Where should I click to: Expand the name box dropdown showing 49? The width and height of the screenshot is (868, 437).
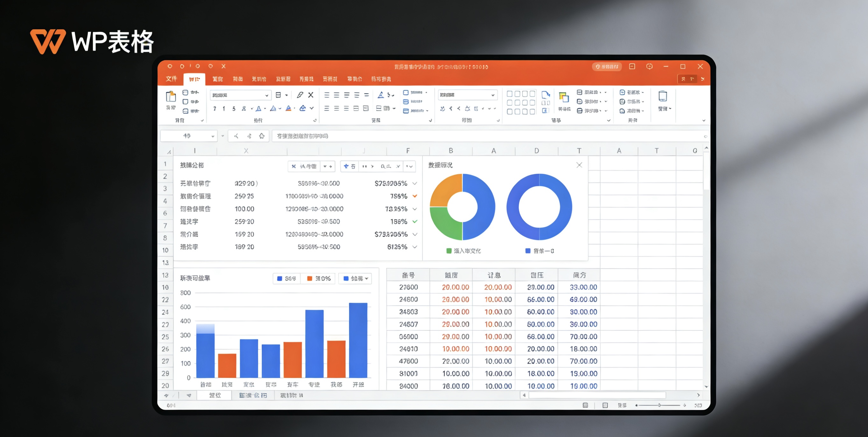[x=213, y=136]
